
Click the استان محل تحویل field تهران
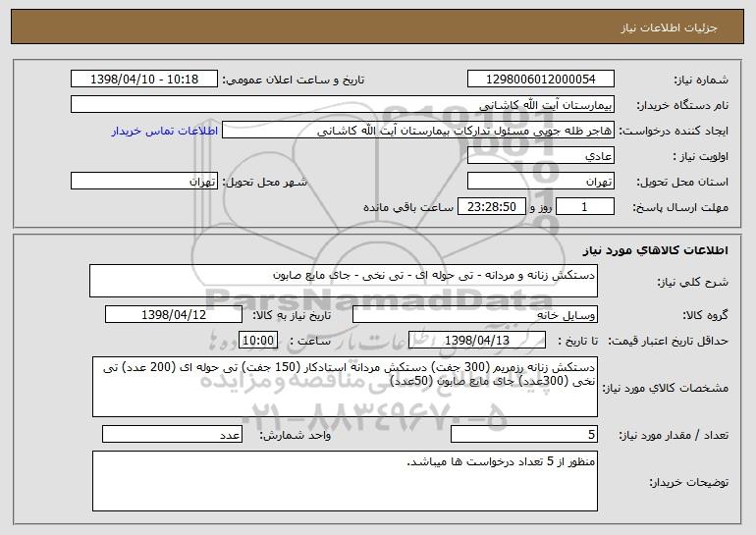[540, 182]
